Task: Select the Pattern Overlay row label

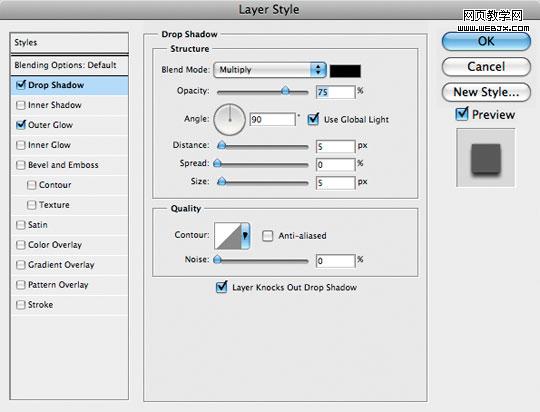Action: click(x=58, y=285)
